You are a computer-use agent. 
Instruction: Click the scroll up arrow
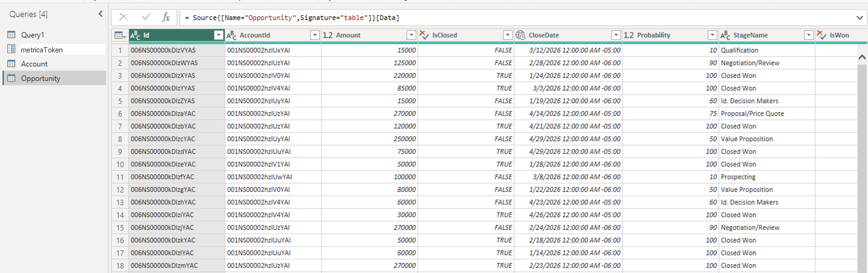tap(862, 57)
